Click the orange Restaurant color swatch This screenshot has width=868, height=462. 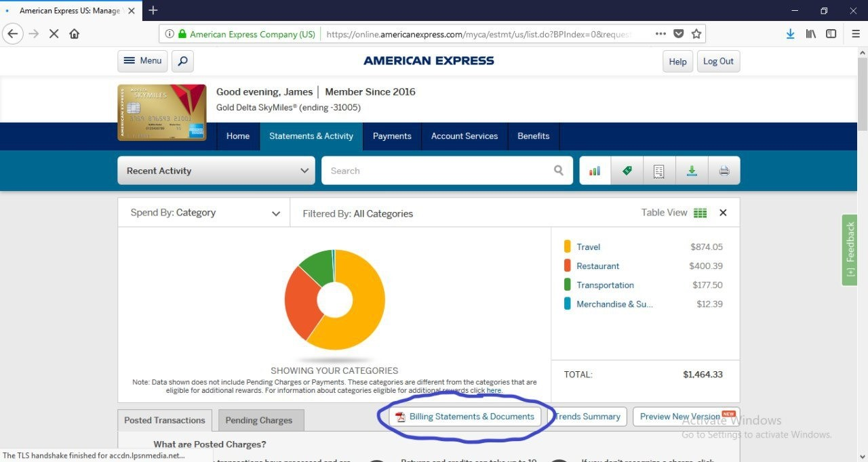coord(567,266)
